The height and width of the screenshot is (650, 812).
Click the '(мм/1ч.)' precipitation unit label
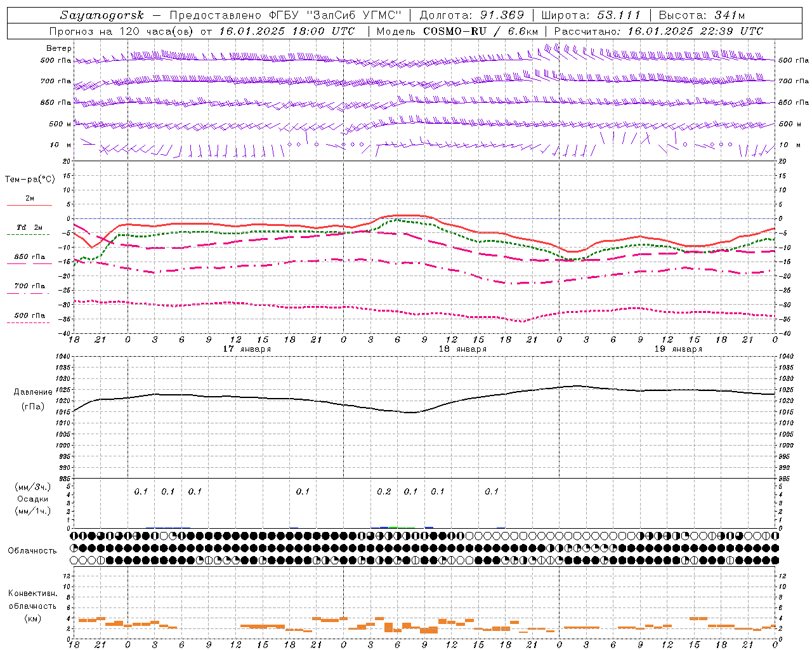pos(33,511)
